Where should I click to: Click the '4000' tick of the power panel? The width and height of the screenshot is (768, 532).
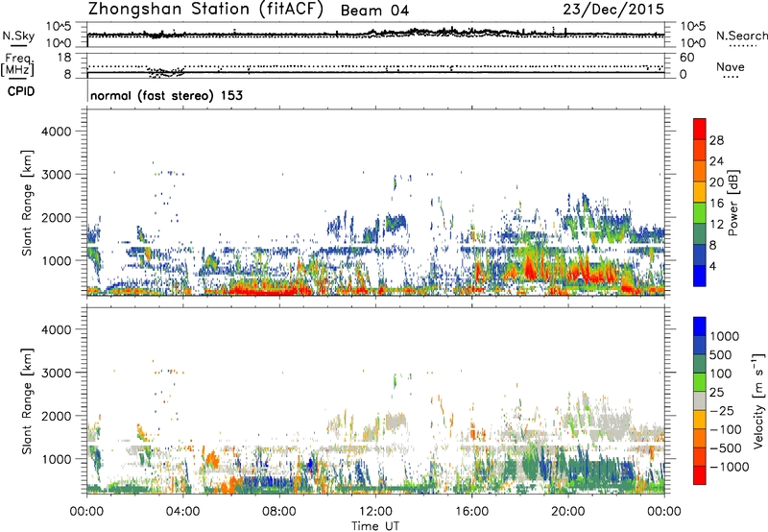pyautogui.click(x=57, y=132)
